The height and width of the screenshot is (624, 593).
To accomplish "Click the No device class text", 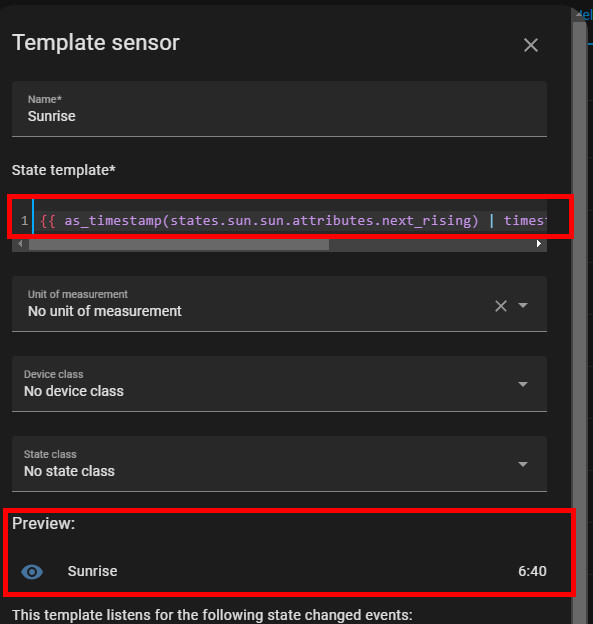I will (x=74, y=391).
